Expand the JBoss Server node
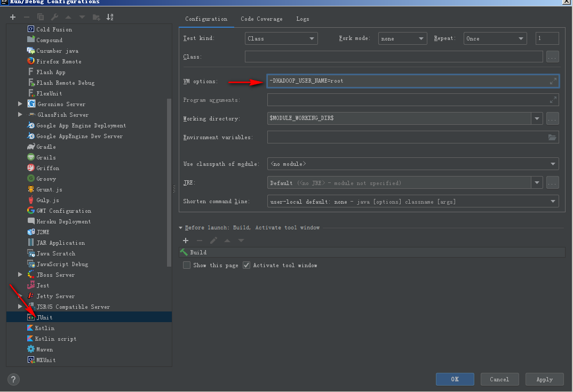Viewport: 573px width, 392px height. click(20, 275)
